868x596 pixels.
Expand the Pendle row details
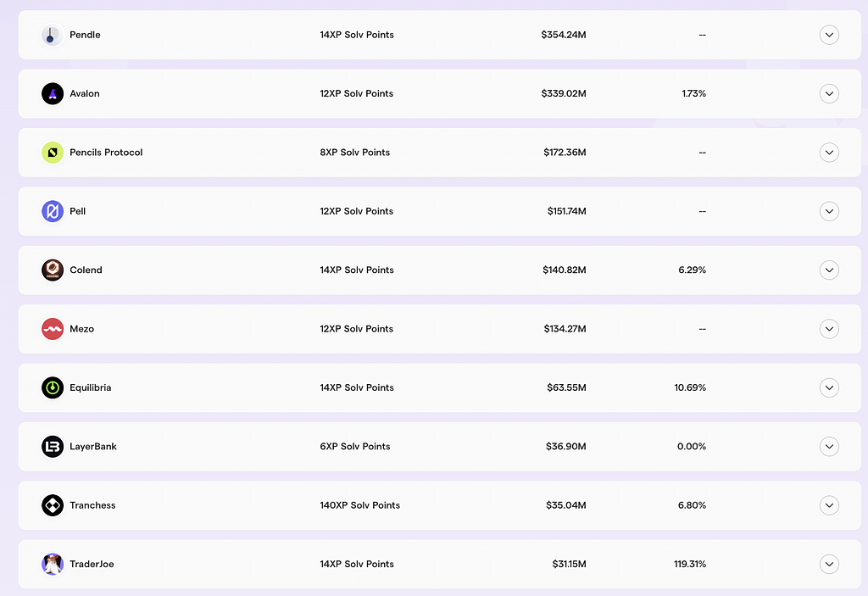click(x=829, y=35)
